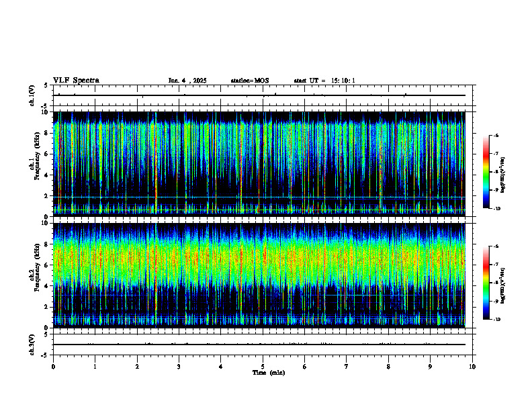Click time axis tick label "7"
The image size is (532, 411).
pyautogui.click(x=347, y=367)
